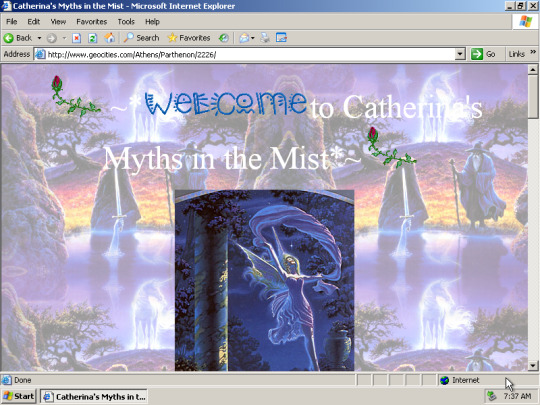Open the Forward history dropdown arrow

[x=64, y=38]
